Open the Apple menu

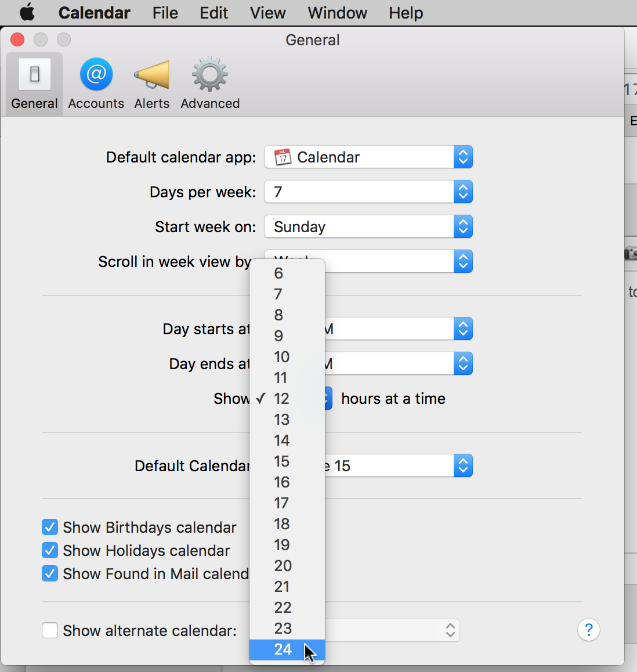pos(27,12)
